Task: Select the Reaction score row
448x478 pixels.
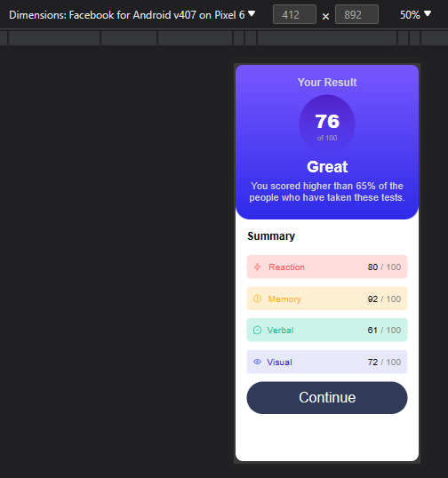Action: (327, 267)
